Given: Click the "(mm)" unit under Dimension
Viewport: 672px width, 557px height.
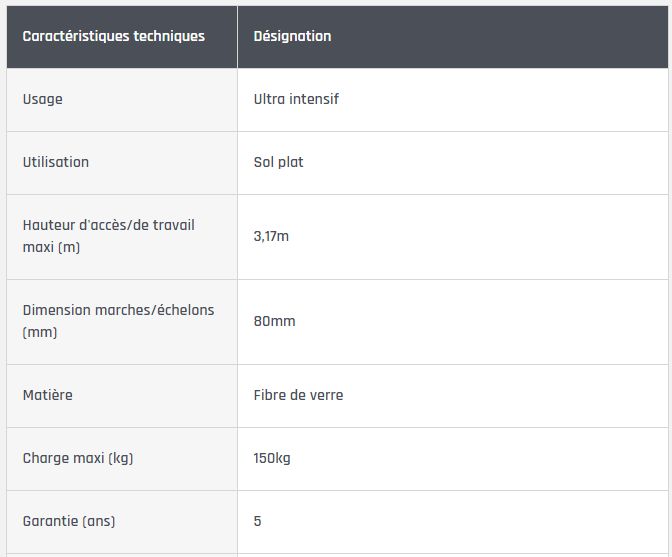Looking at the screenshot, I should pyautogui.click(x=40, y=332).
